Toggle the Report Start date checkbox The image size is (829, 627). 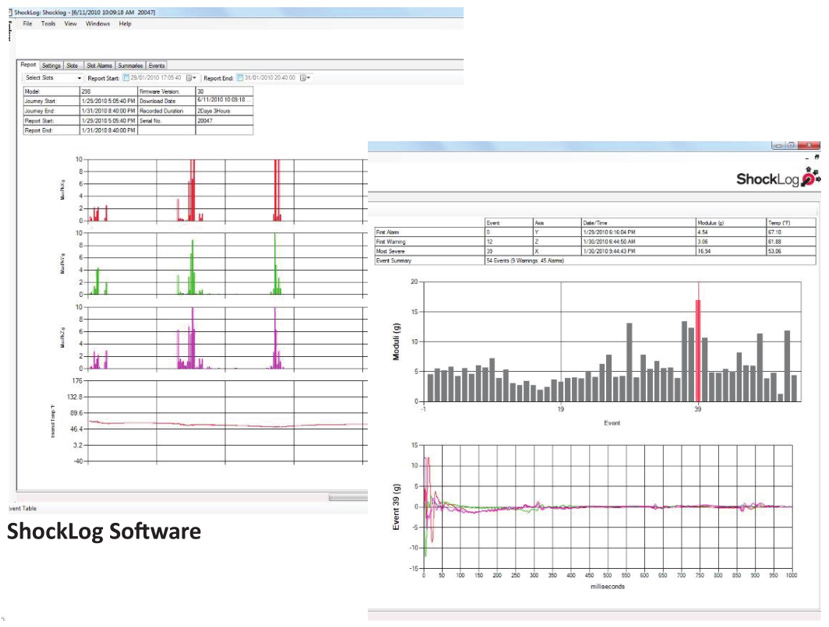coord(126,77)
